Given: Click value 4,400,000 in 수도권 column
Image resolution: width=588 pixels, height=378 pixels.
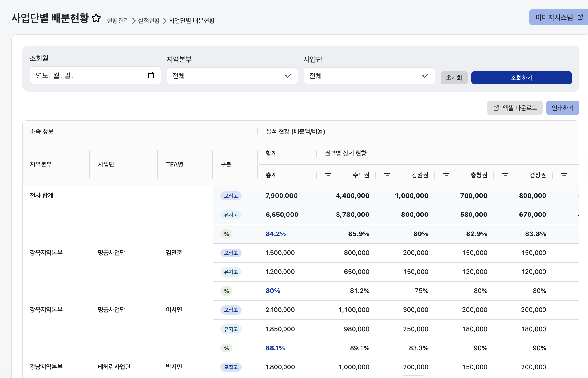Looking at the screenshot, I should tap(352, 196).
